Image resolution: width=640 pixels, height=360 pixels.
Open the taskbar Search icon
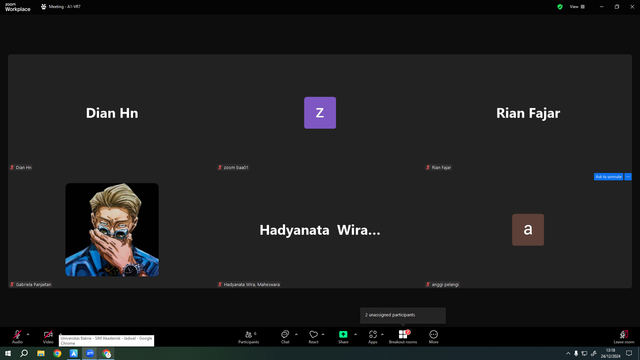[24, 353]
